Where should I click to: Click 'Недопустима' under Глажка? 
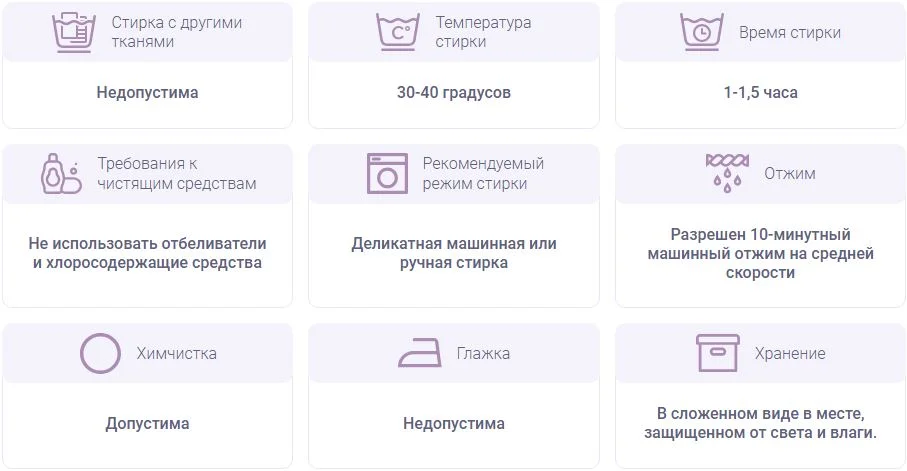coord(454,424)
